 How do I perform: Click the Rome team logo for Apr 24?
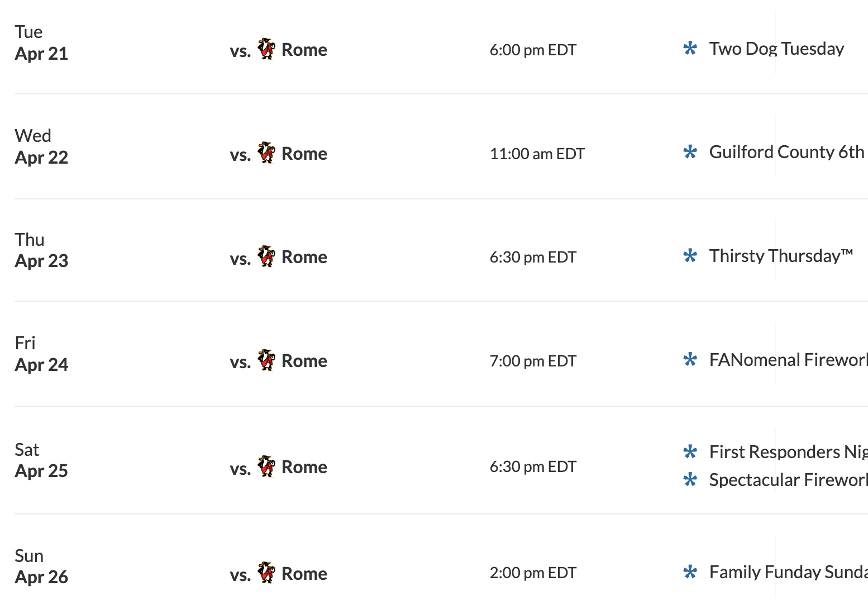pos(266,360)
